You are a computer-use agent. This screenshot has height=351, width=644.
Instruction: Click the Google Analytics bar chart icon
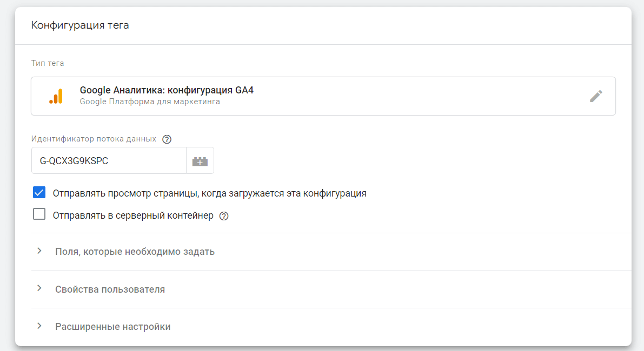pyautogui.click(x=56, y=96)
